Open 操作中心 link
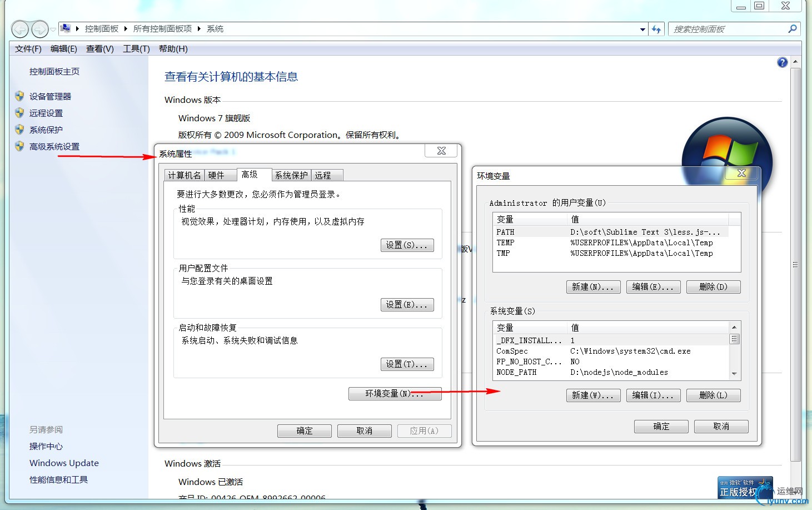812x510 pixels. point(46,447)
